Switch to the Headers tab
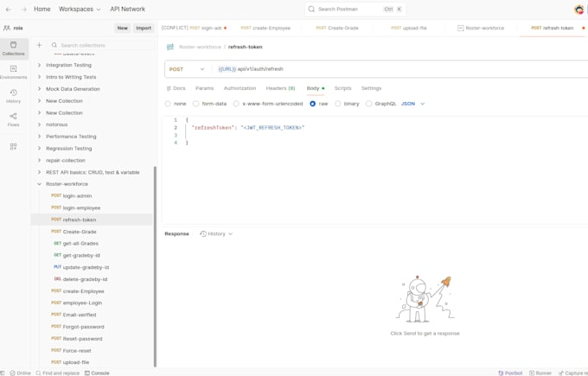The image size is (588, 376). [280, 88]
